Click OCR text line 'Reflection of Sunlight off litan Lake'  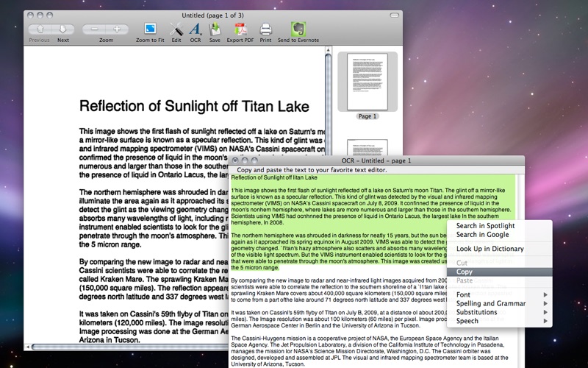pos(274,177)
